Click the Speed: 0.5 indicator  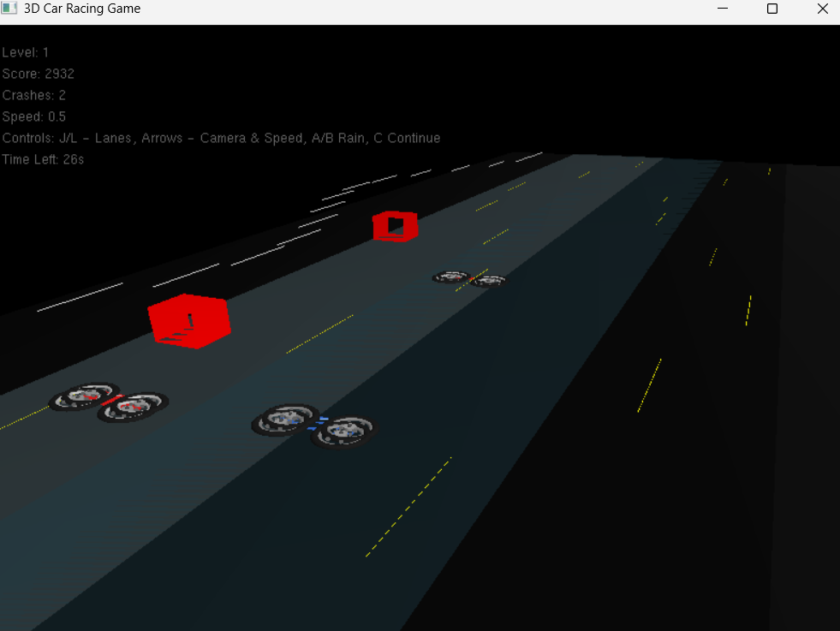(x=33, y=116)
